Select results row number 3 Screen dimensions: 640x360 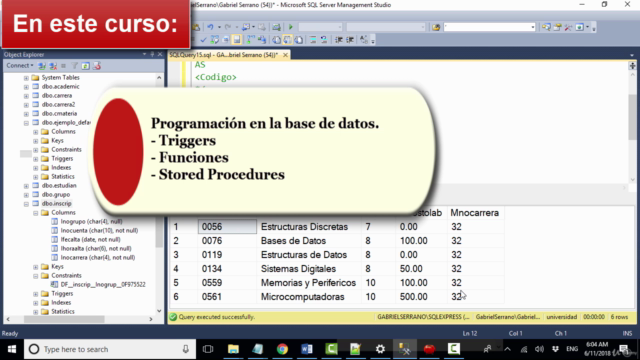point(176,255)
